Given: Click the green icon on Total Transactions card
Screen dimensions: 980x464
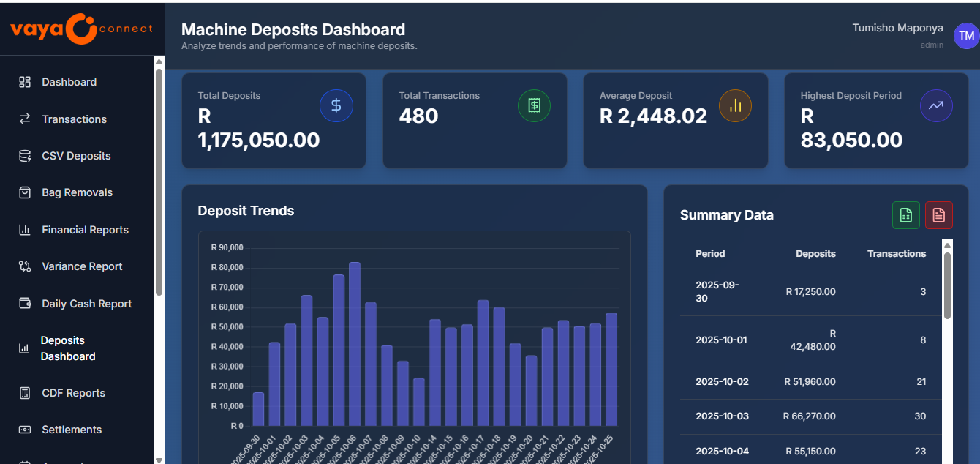Looking at the screenshot, I should 534,105.
